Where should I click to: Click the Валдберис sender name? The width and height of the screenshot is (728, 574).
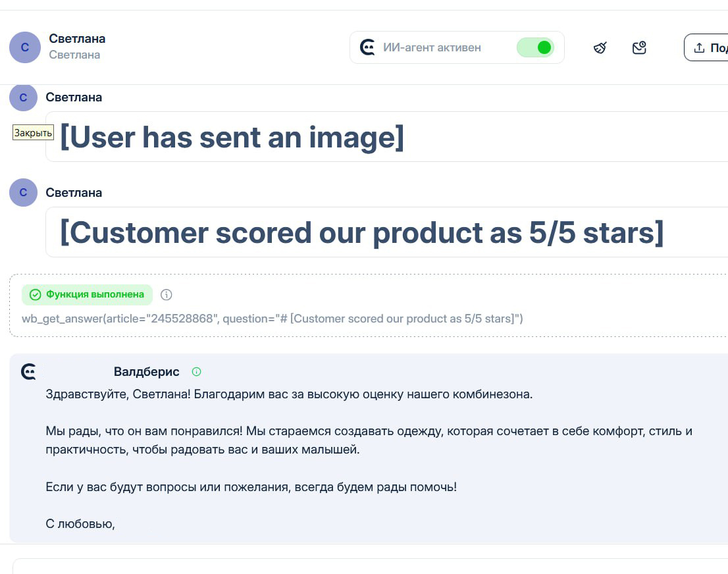click(x=146, y=372)
